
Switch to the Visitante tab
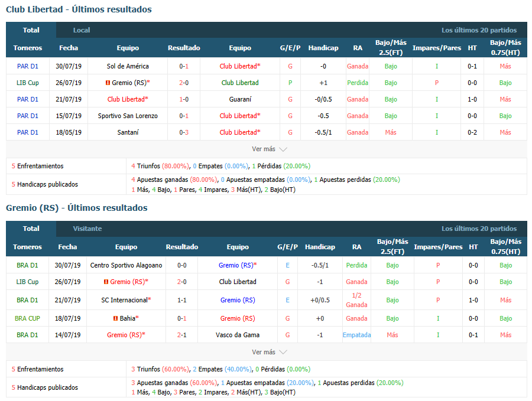[87, 229]
